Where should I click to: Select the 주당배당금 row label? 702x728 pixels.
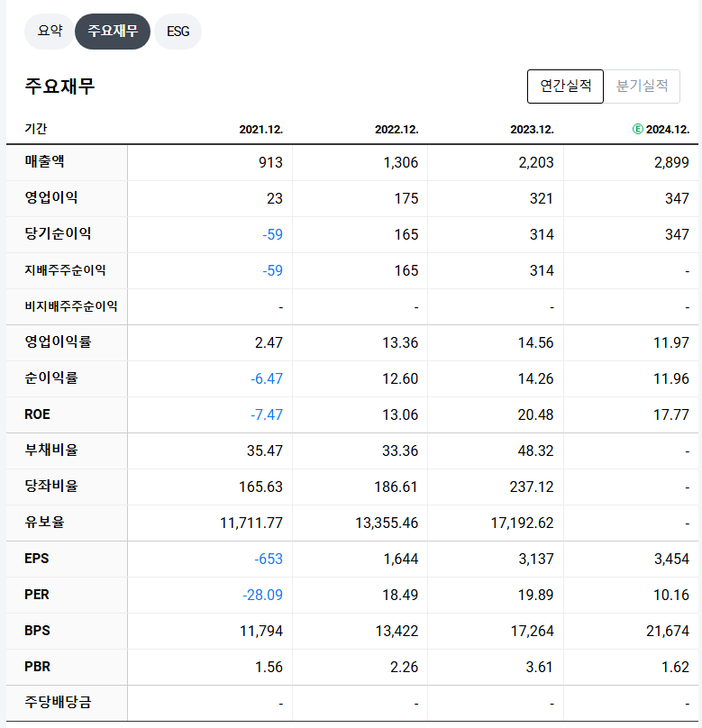pyautogui.click(x=58, y=702)
